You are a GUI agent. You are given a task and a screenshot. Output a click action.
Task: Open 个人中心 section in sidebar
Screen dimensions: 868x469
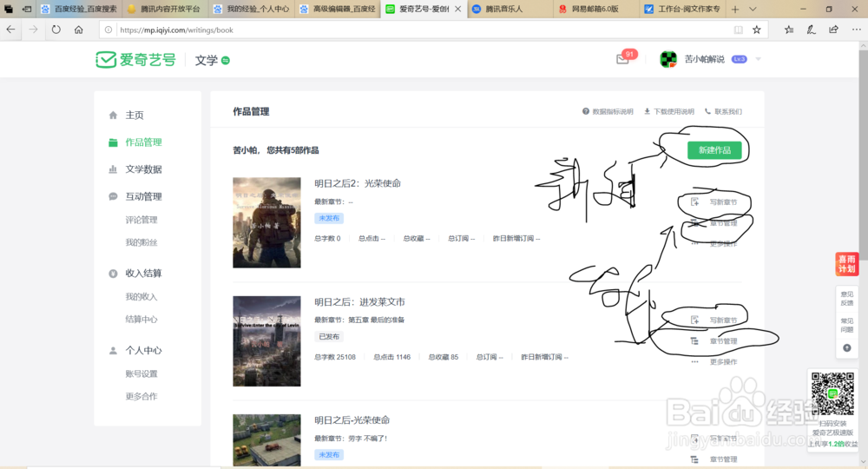pos(143,351)
